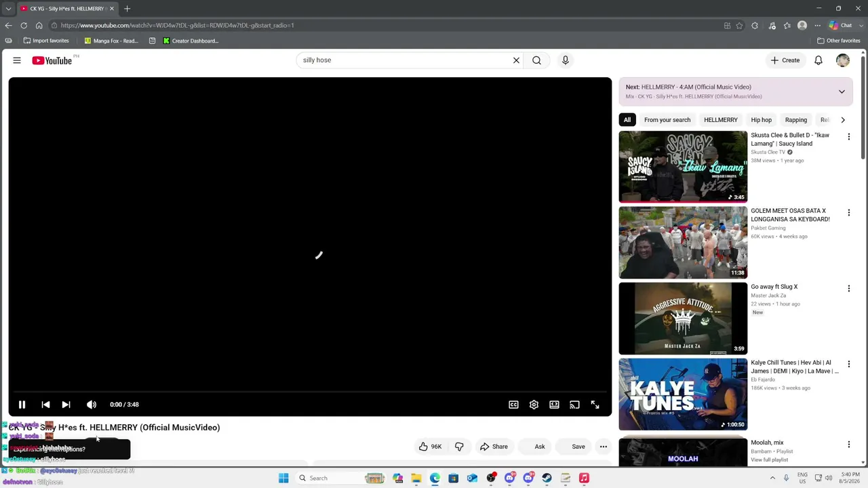Screen dimensions: 868x488
Task: Go back in the browser
Action: pyautogui.click(x=8, y=25)
